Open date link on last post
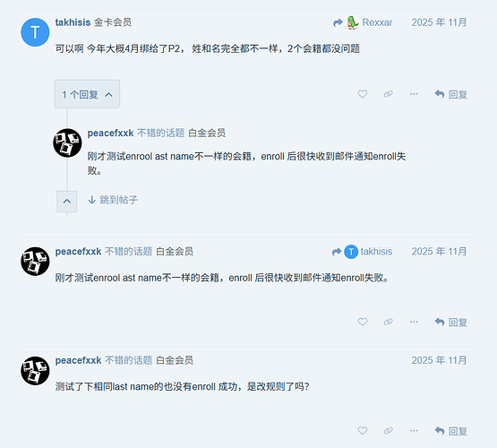 pyautogui.click(x=439, y=360)
